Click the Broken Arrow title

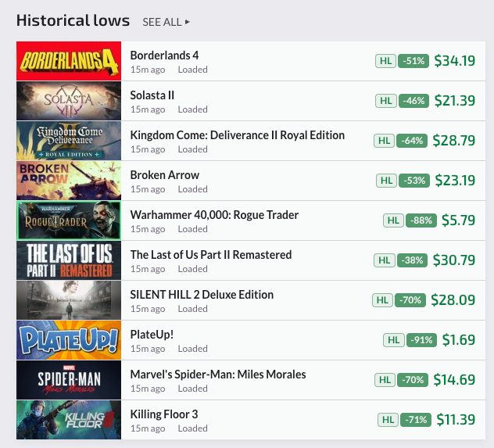coord(165,175)
